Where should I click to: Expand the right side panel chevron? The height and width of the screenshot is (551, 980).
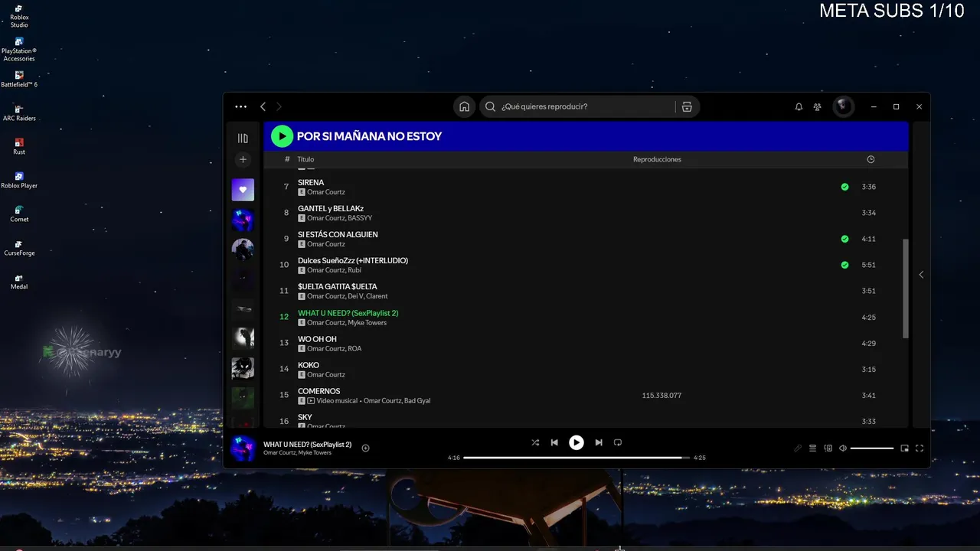921,275
